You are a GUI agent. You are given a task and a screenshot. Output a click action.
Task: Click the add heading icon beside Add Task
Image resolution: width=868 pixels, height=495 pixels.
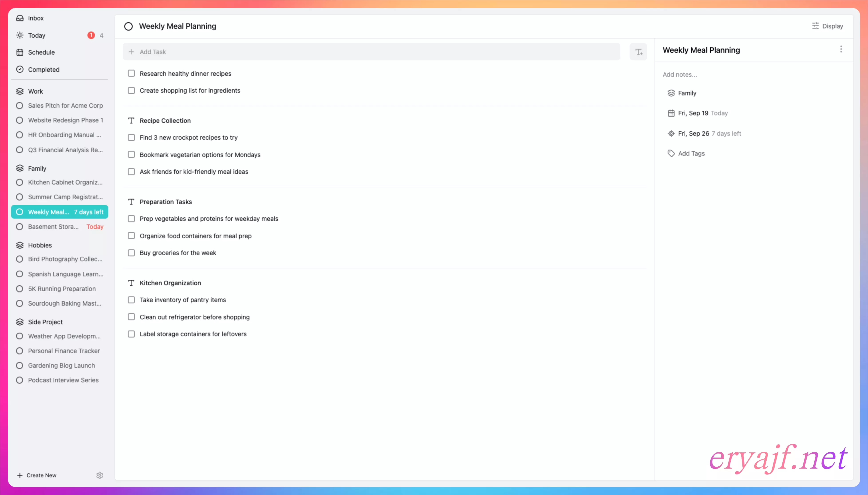pos(638,52)
